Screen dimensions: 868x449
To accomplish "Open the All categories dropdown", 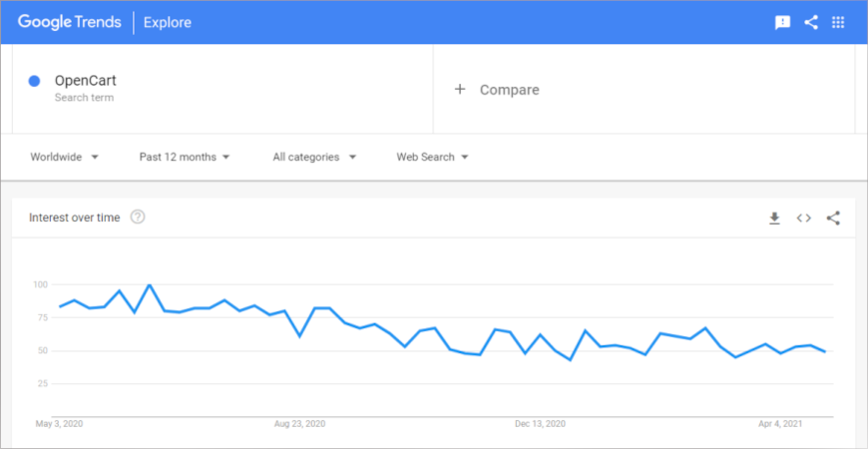I will coord(314,157).
